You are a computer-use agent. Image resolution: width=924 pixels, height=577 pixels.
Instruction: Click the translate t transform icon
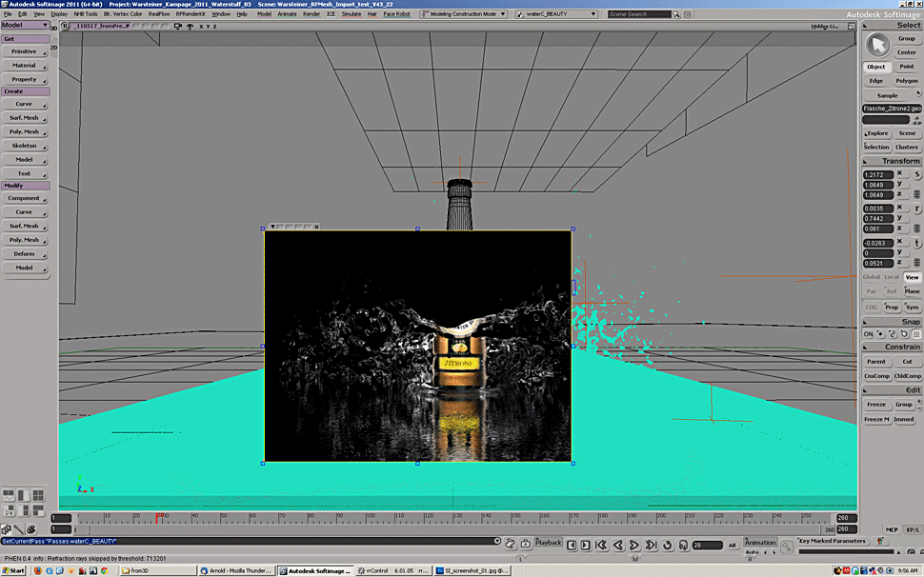pos(917,243)
